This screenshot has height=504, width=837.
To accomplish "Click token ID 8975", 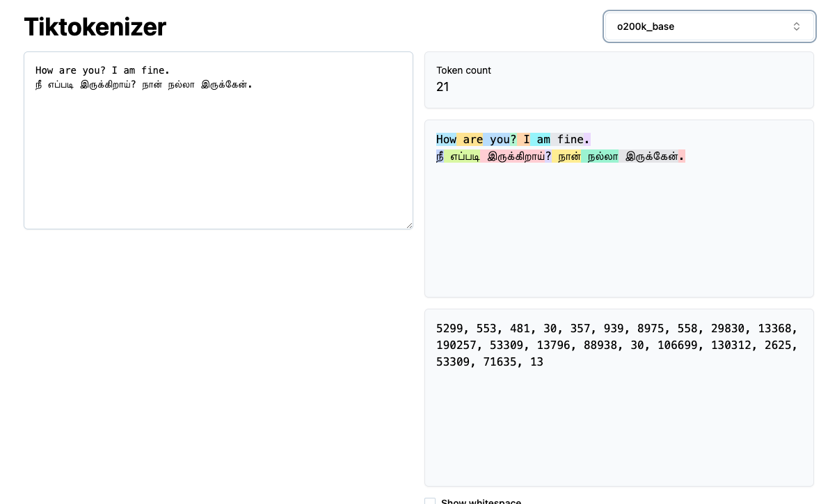I will coord(651,329).
